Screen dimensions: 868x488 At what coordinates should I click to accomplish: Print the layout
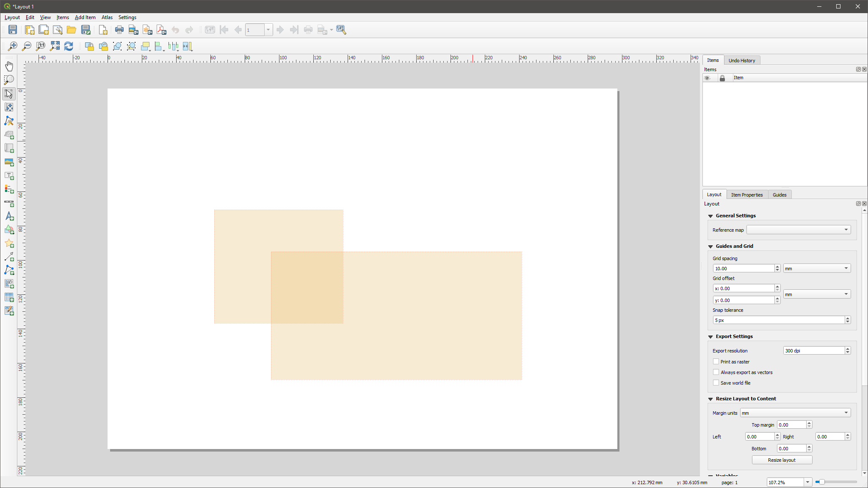click(119, 30)
